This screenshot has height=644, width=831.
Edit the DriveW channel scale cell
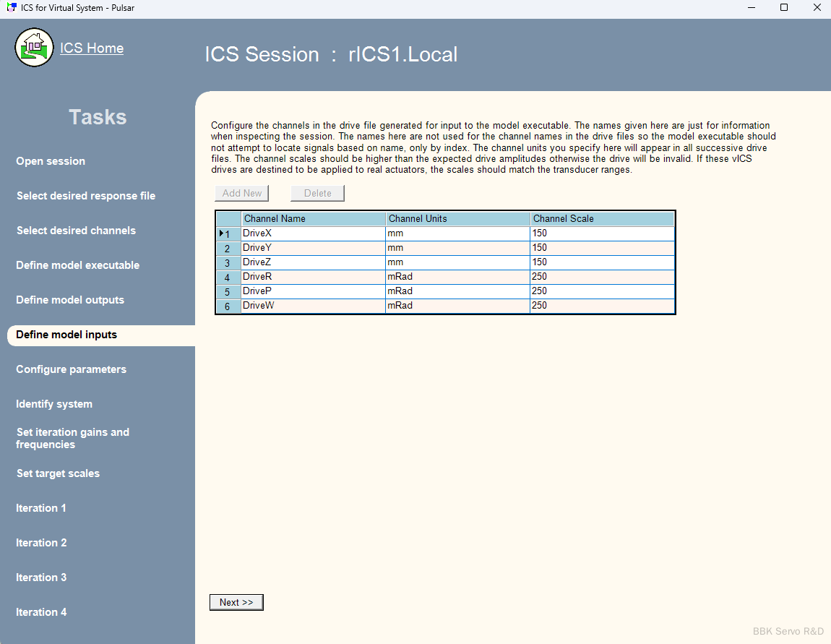click(601, 306)
